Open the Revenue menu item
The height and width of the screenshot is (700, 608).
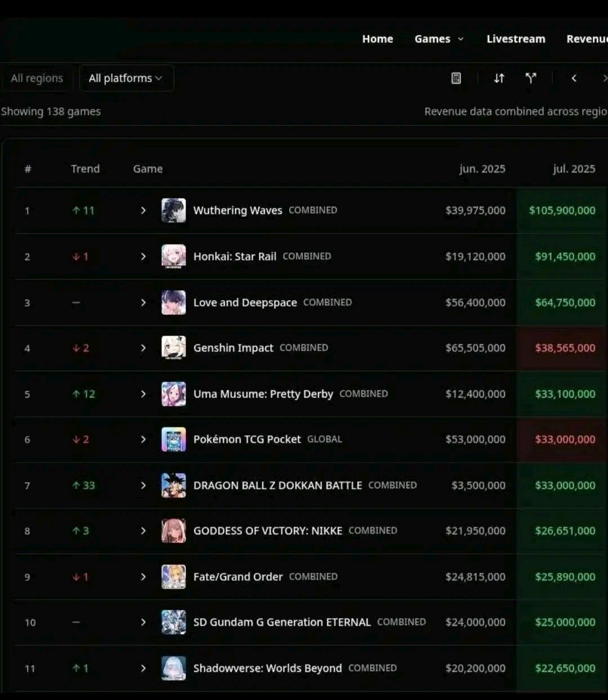click(x=587, y=39)
